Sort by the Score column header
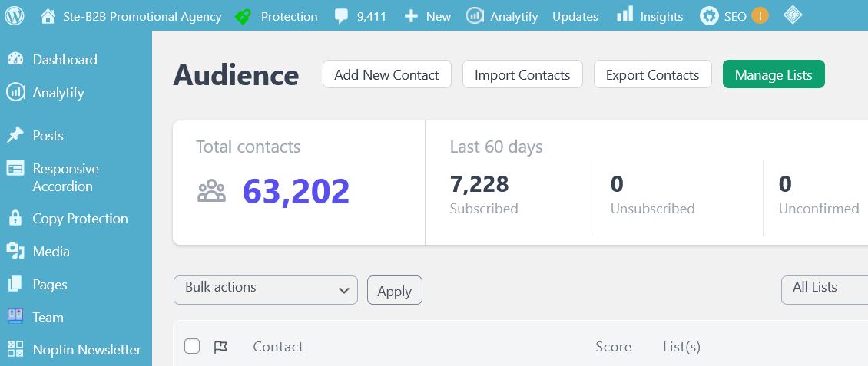Viewport: 868px width, 366px height. [613, 347]
